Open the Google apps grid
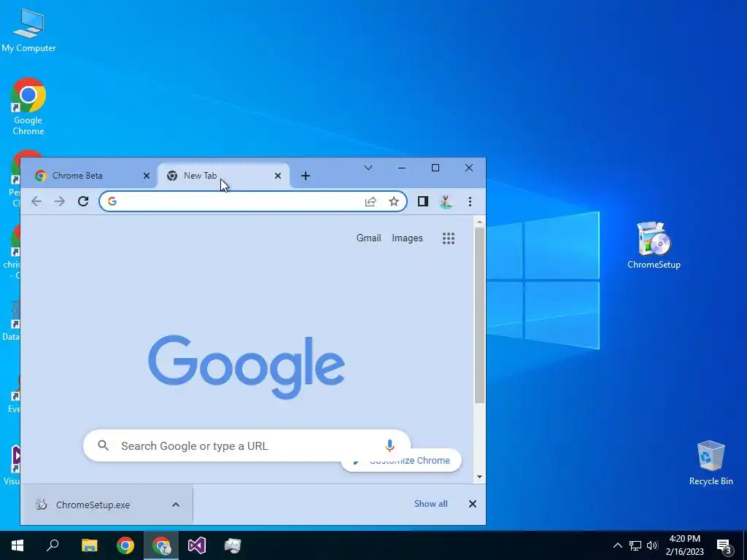Image resolution: width=747 pixels, height=560 pixels. [449, 238]
